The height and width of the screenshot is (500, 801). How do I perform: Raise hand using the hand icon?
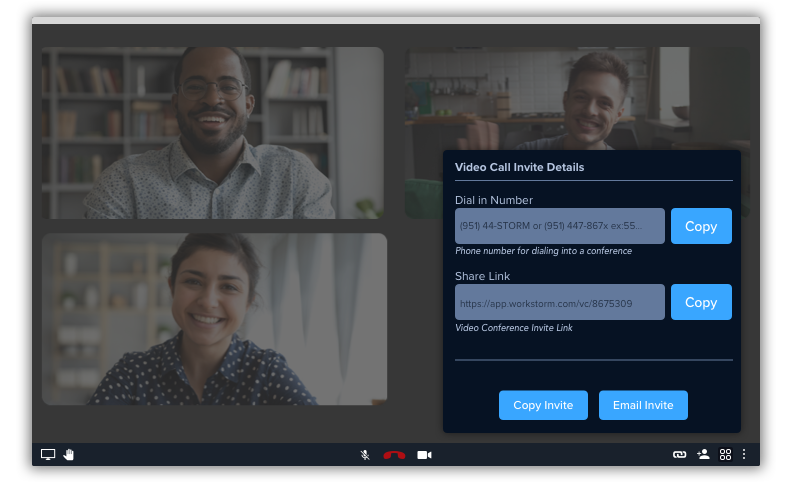click(69, 455)
